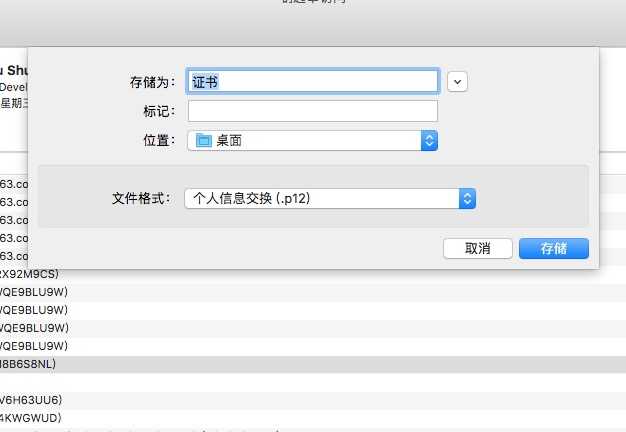Click the 存储为 filename field containing 证书

[x=312, y=81]
